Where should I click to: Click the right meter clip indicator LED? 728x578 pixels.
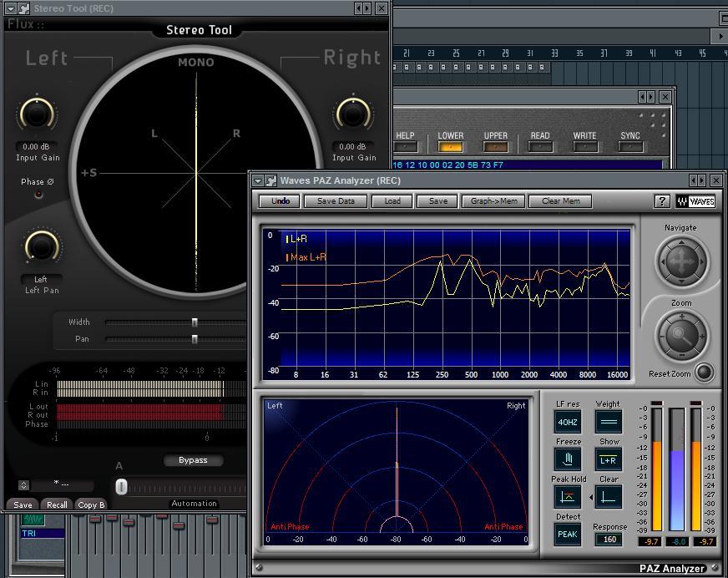696,403
